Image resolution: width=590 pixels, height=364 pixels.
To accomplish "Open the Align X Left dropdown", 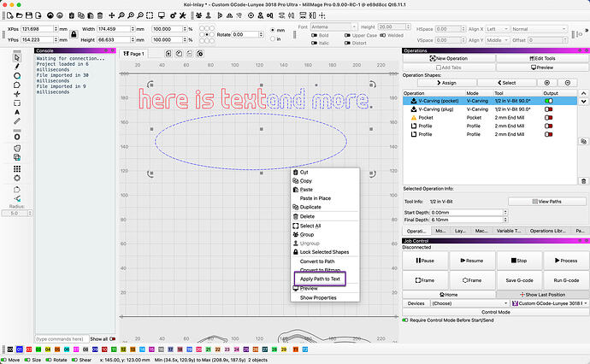I will [497, 29].
